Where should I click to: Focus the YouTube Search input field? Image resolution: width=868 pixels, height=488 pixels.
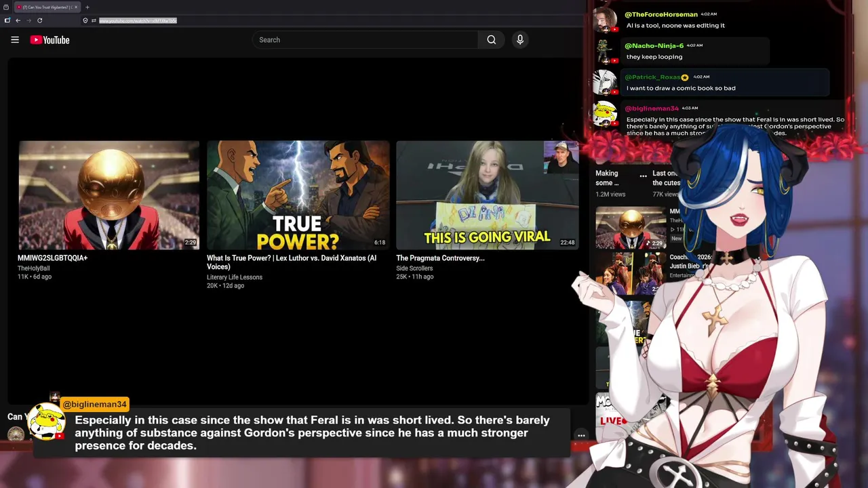366,40
